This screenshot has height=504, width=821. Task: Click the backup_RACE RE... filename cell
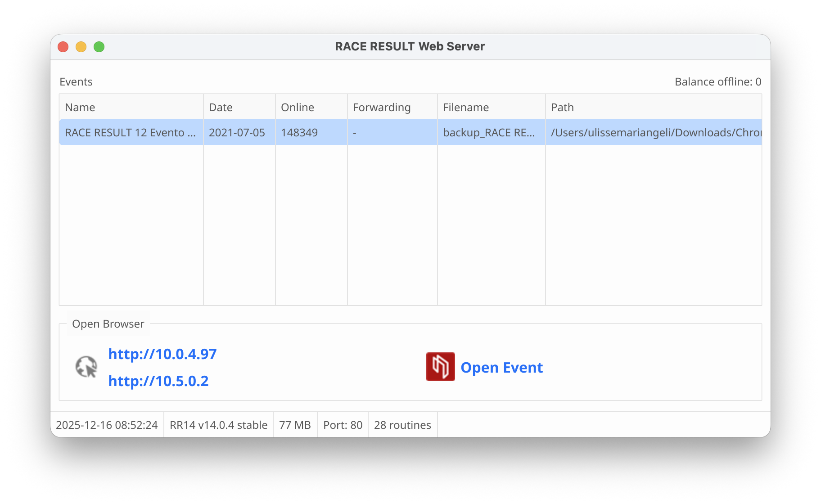pyautogui.click(x=489, y=133)
